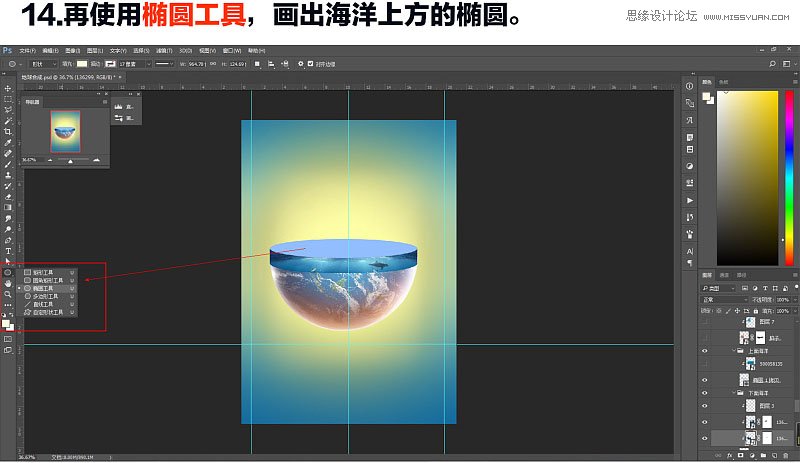Show the hidden 图层 7 layer

pos(705,322)
